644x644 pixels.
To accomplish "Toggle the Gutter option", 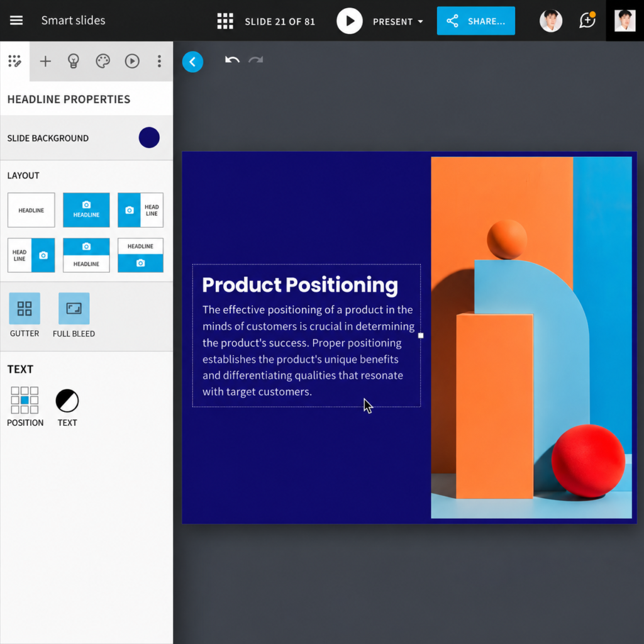I will point(25,308).
